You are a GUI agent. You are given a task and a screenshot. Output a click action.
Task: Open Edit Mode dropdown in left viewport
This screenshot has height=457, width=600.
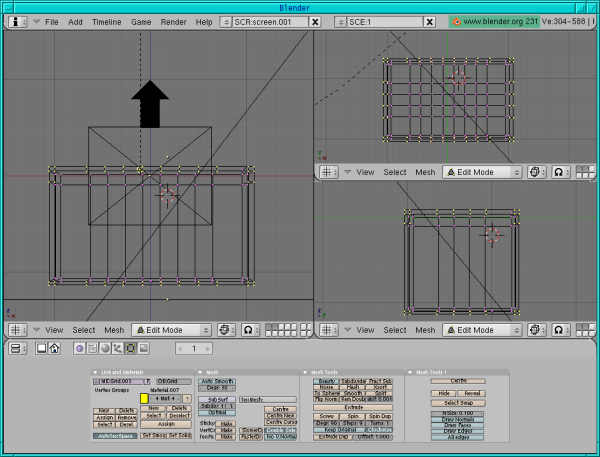coord(172,329)
